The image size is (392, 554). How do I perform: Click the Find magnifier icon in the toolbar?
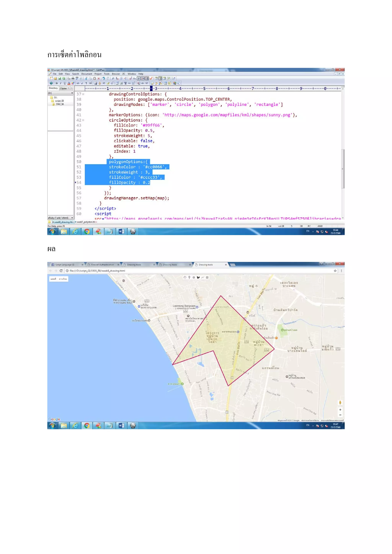point(113,78)
